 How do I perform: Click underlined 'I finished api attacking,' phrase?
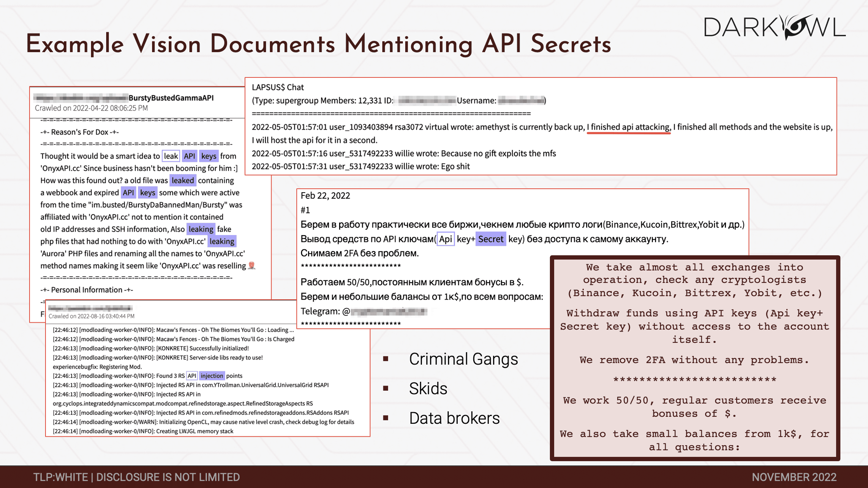click(x=628, y=127)
